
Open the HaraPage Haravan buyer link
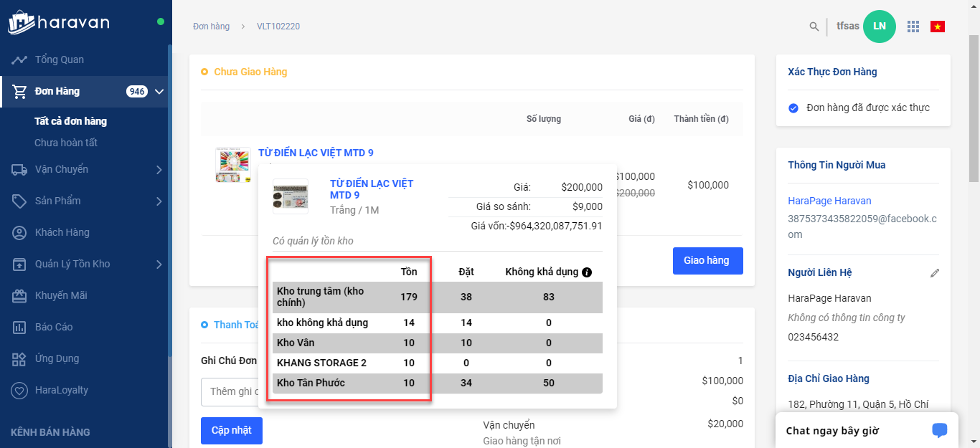click(829, 201)
